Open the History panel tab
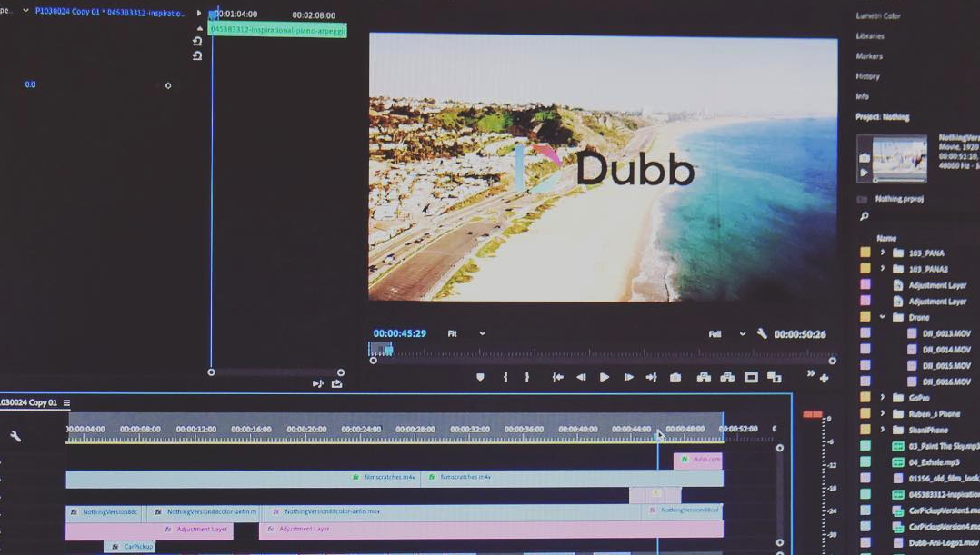980x555 pixels. pyautogui.click(x=867, y=76)
